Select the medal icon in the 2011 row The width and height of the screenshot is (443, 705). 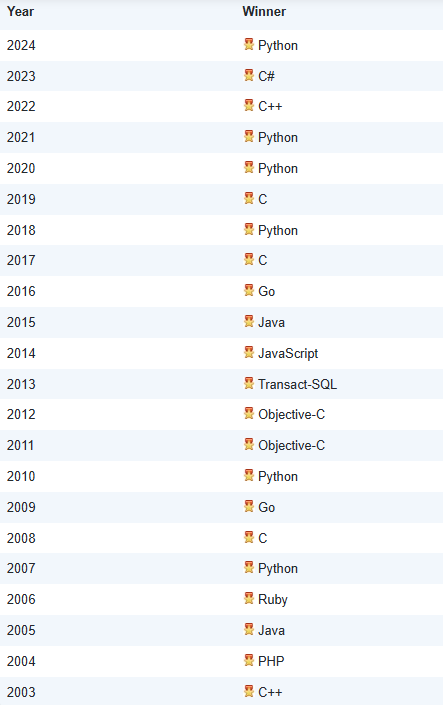point(249,444)
